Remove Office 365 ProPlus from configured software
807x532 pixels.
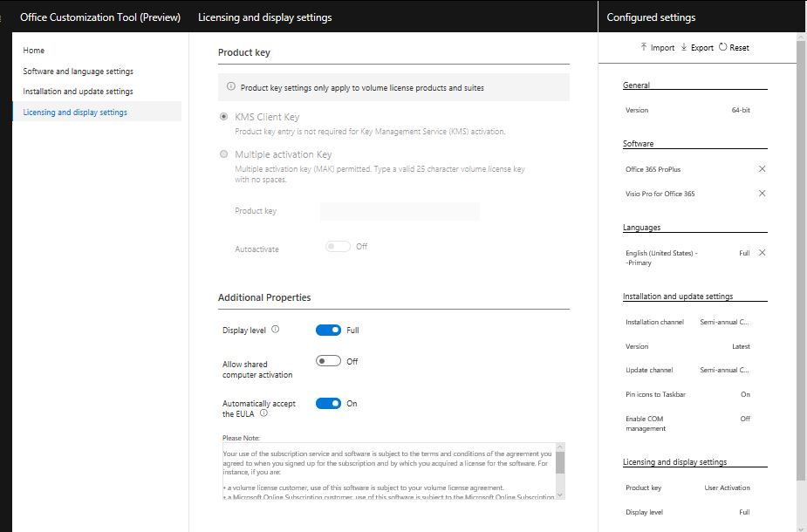pyautogui.click(x=763, y=169)
